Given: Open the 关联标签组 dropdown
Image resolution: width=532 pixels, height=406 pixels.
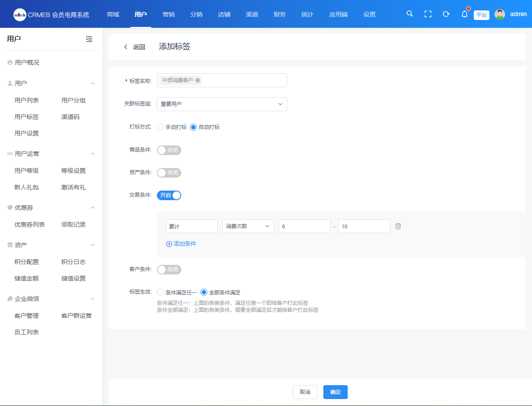Looking at the screenshot, I should pos(222,104).
